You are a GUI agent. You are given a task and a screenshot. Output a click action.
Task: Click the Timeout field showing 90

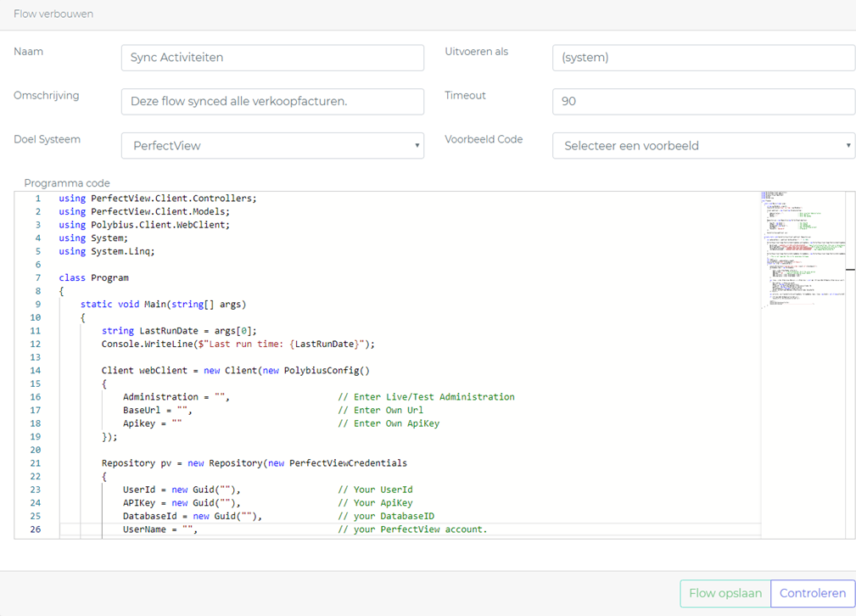(702, 101)
